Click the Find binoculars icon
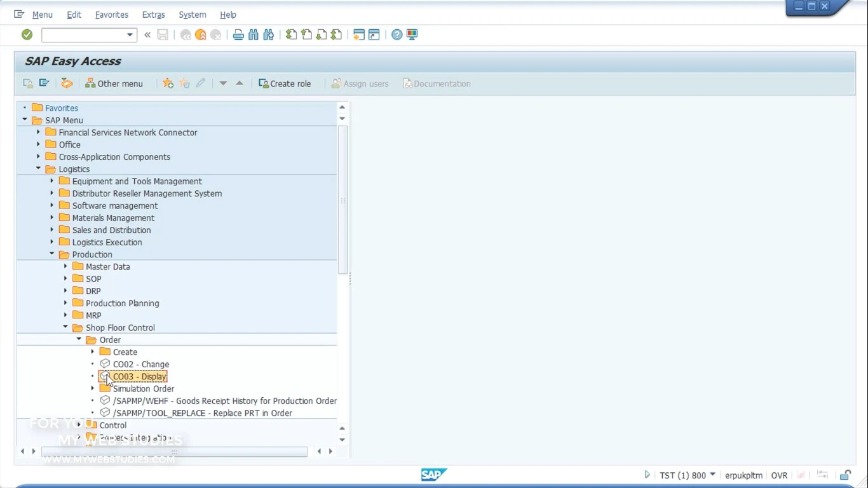This screenshot has width=868, height=488. tap(254, 35)
